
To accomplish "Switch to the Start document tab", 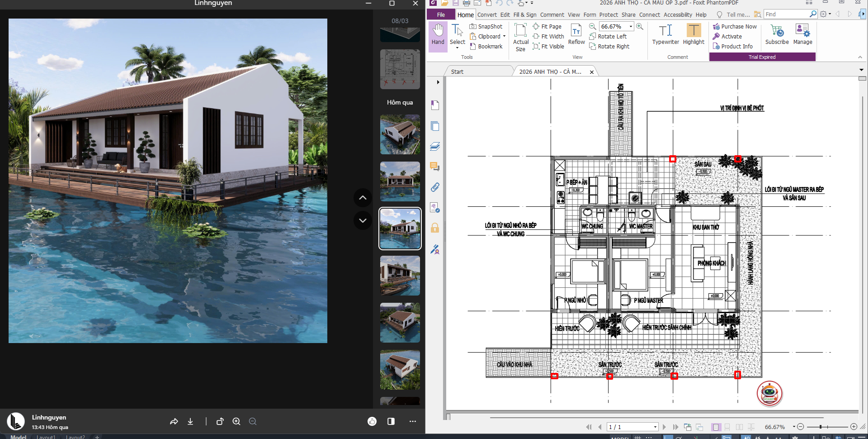I will click(x=457, y=72).
